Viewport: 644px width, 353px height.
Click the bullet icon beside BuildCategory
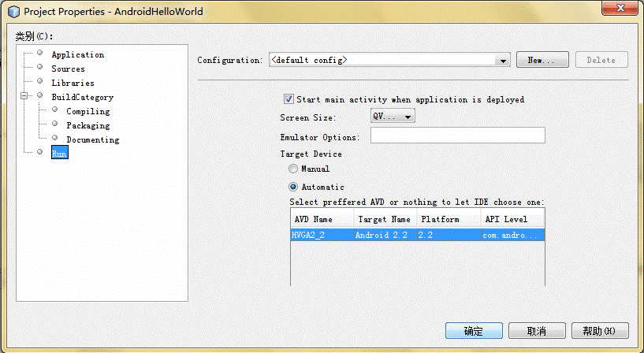[40, 95]
